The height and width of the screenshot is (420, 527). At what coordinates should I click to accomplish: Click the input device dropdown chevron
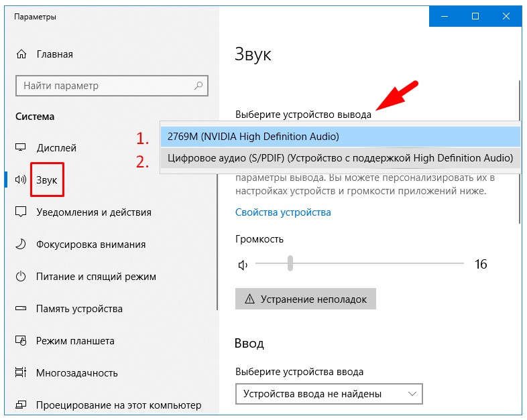point(412,394)
